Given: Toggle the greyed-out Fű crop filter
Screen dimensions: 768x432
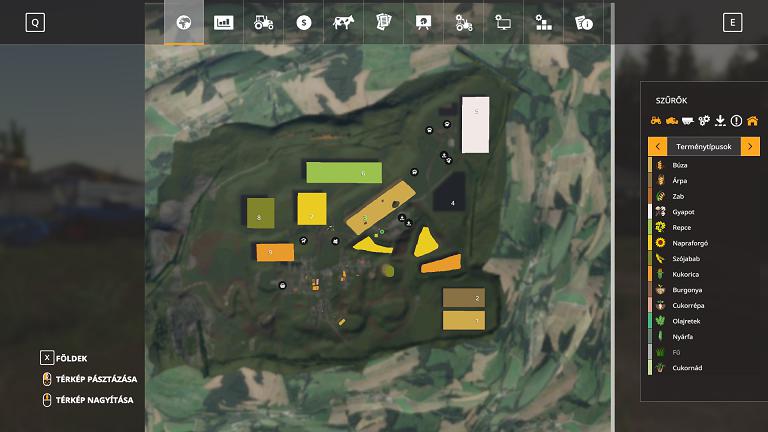Looking at the screenshot, I should point(676,352).
